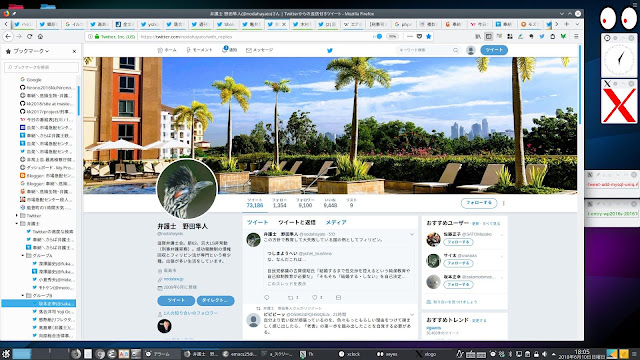Click the Twitter bird logo in page header

click(330, 50)
